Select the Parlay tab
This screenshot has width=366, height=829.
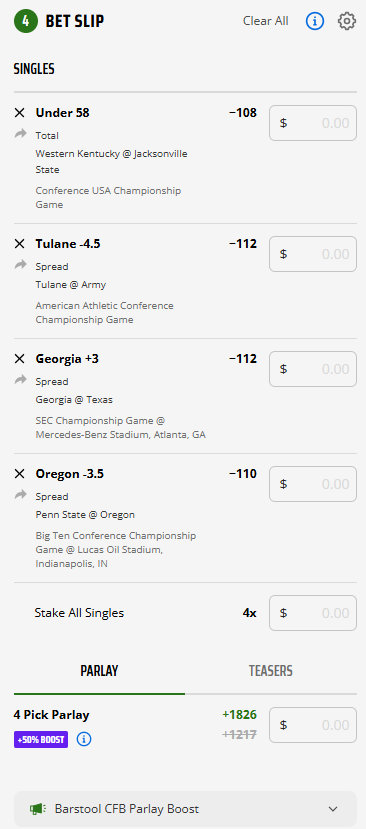click(x=99, y=671)
